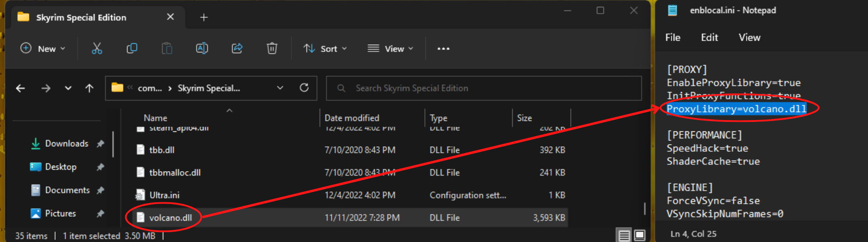868x242 pixels.
Task: Open Notepad Edit menu
Action: [x=709, y=37]
